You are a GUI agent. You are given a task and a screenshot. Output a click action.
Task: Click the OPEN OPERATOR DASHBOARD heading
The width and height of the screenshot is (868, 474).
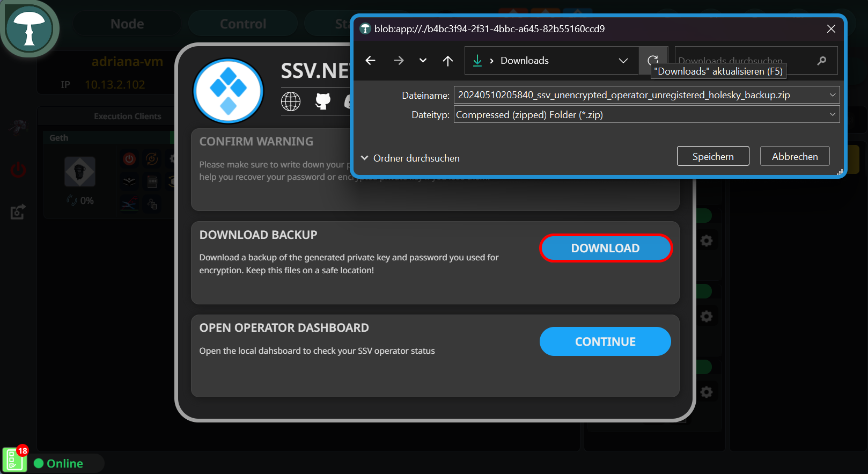coord(284,328)
